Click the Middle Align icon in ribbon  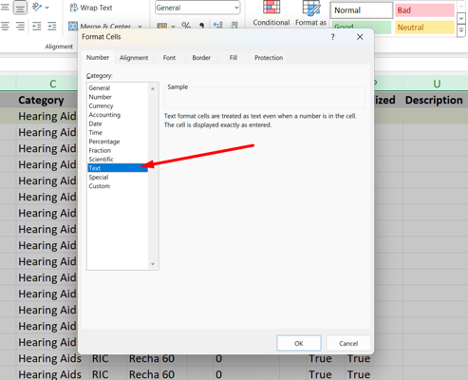coord(20,7)
